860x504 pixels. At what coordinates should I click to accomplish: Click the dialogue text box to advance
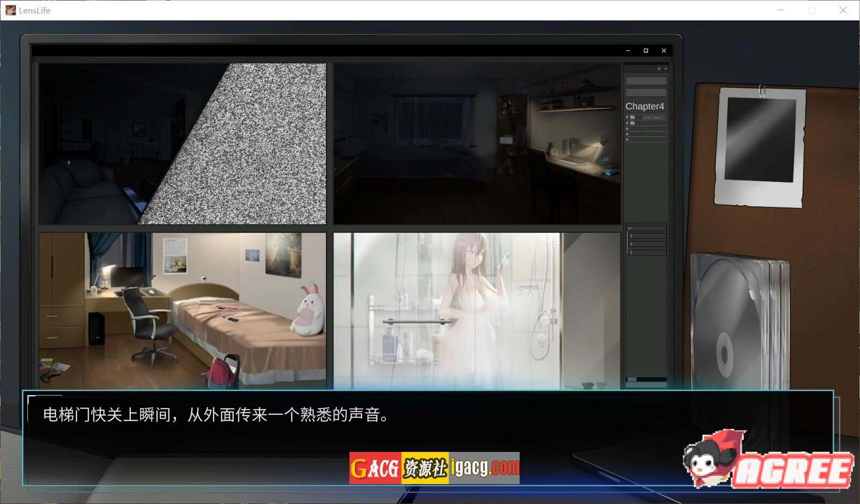pyautogui.click(x=427, y=429)
